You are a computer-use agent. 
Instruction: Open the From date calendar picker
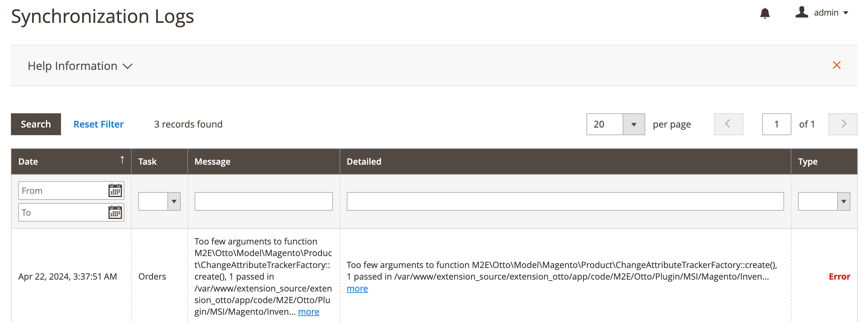pos(115,190)
